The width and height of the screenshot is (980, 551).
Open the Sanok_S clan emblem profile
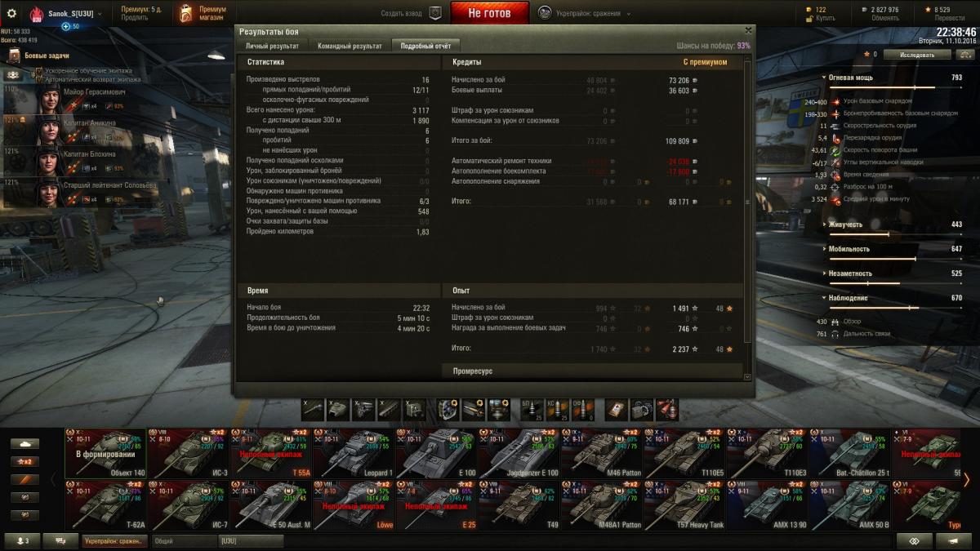pyautogui.click(x=37, y=14)
